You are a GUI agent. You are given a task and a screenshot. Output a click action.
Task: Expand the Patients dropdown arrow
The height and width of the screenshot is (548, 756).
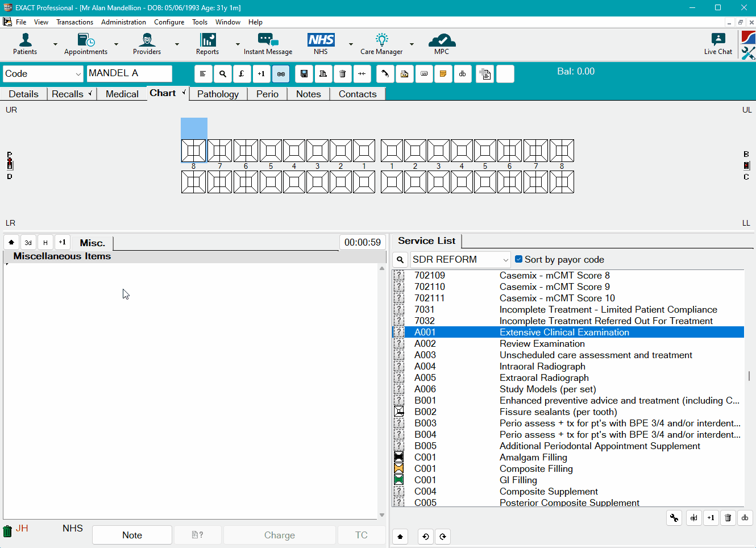point(55,44)
